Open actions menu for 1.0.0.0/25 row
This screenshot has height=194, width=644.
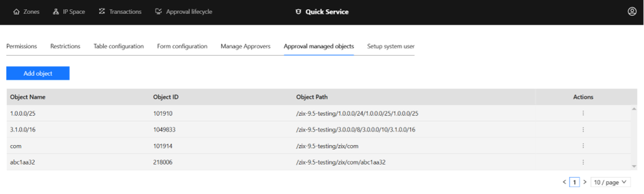(583, 113)
